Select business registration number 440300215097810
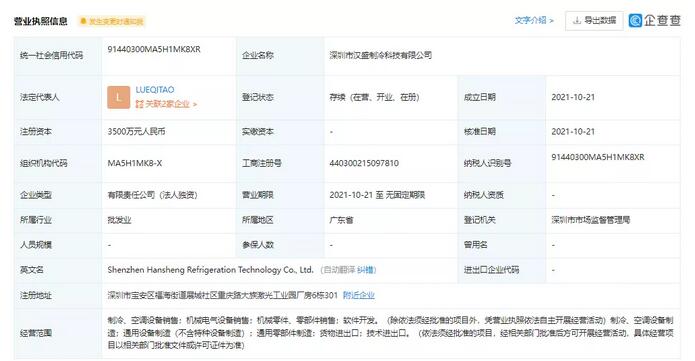 pos(364,163)
